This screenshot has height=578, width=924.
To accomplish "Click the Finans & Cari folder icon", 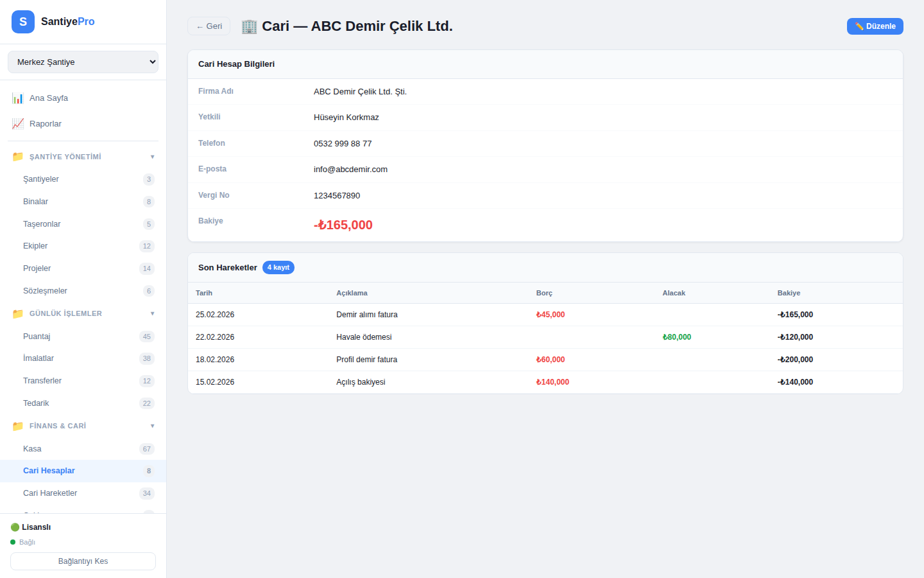I will [x=18, y=426].
